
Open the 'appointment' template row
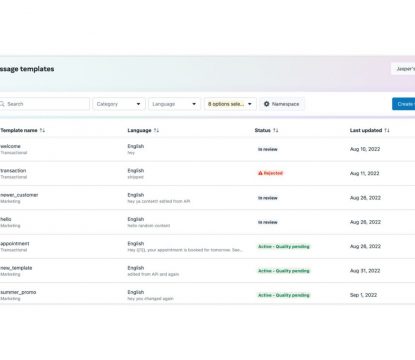pyautogui.click(x=207, y=247)
